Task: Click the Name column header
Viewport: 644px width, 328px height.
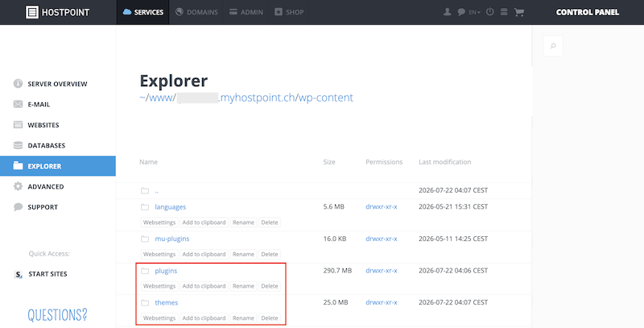Action: point(148,162)
